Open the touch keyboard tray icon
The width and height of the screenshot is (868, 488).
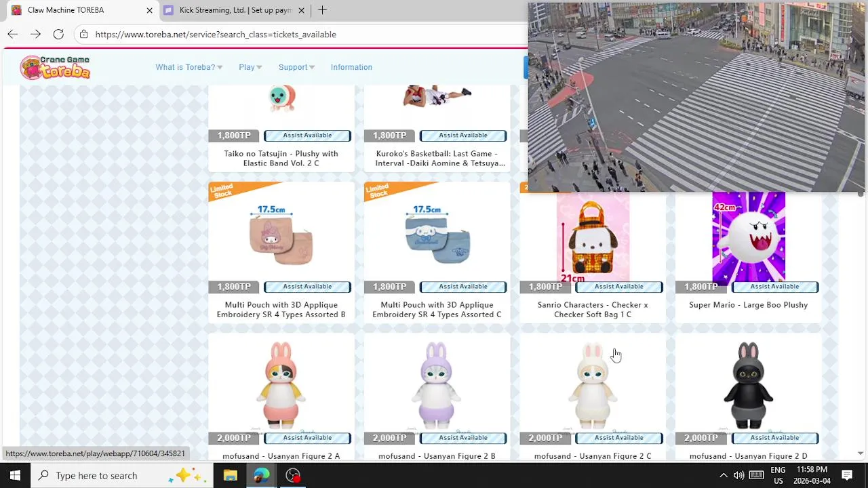click(757, 475)
